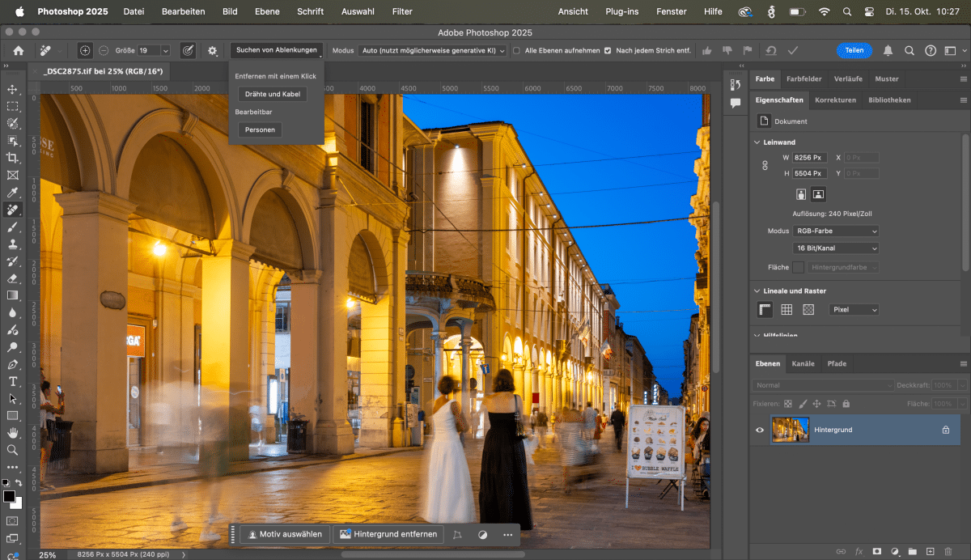This screenshot has height=560, width=971.
Task: Collapse the Leinwand section
Action: pyautogui.click(x=757, y=142)
